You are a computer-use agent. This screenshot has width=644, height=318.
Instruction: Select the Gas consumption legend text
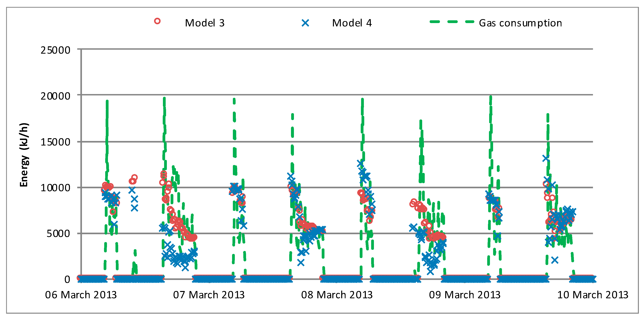[x=520, y=23]
